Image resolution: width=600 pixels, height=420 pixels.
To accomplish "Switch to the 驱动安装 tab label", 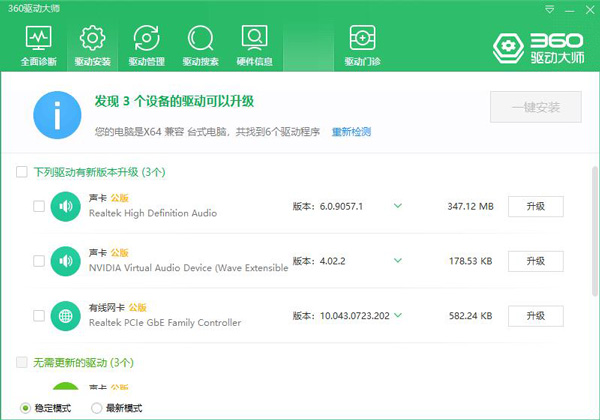I will (x=93, y=62).
